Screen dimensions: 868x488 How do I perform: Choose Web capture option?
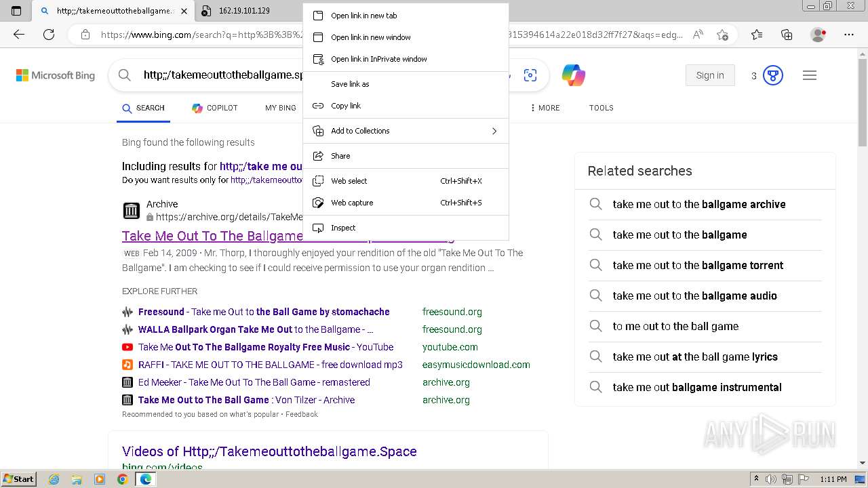click(x=406, y=203)
